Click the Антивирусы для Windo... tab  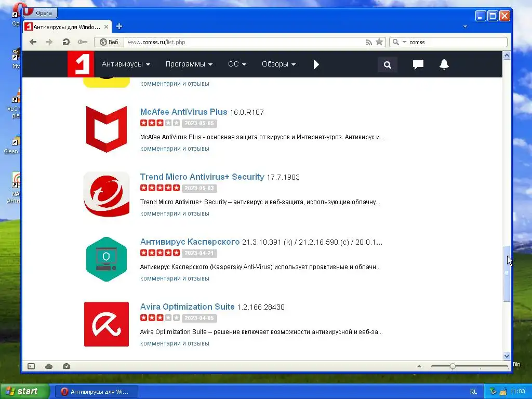[67, 27]
